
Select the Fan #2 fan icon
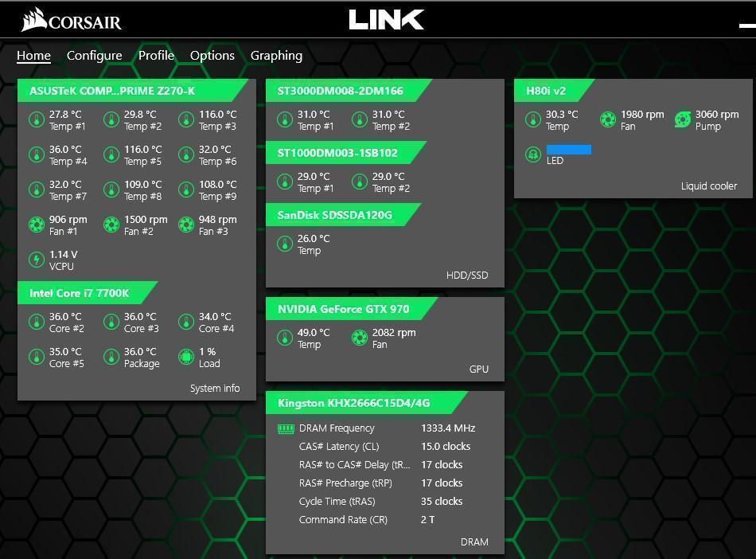111,225
